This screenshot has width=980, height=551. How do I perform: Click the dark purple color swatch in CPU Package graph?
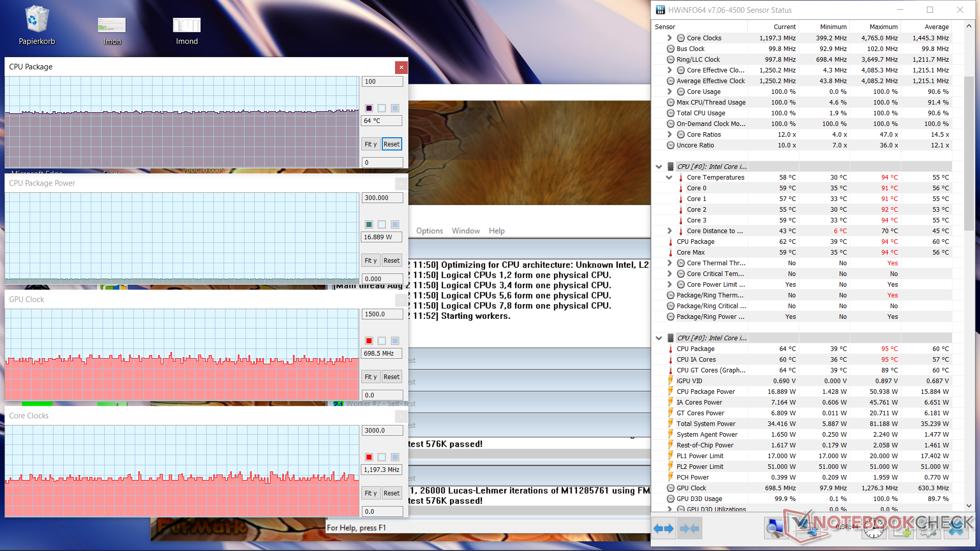click(x=369, y=108)
